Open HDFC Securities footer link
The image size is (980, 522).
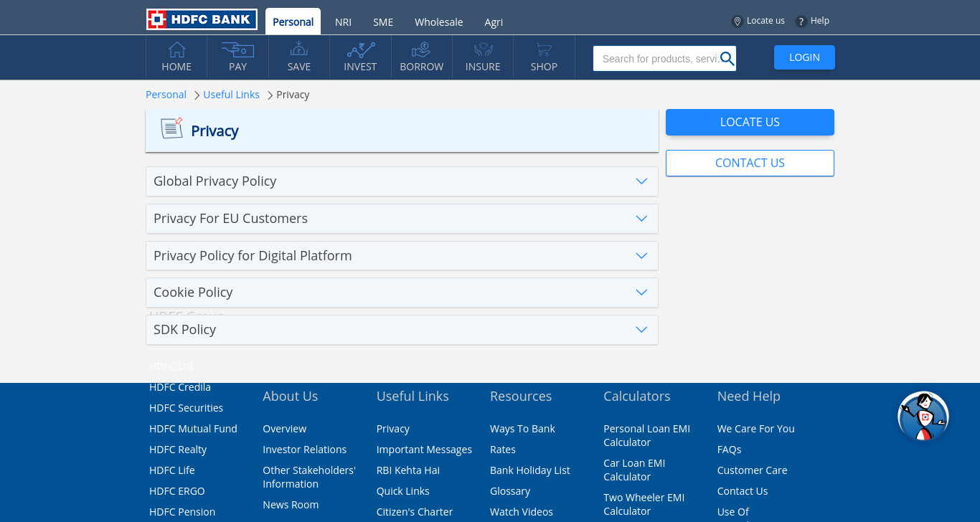(x=186, y=408)
